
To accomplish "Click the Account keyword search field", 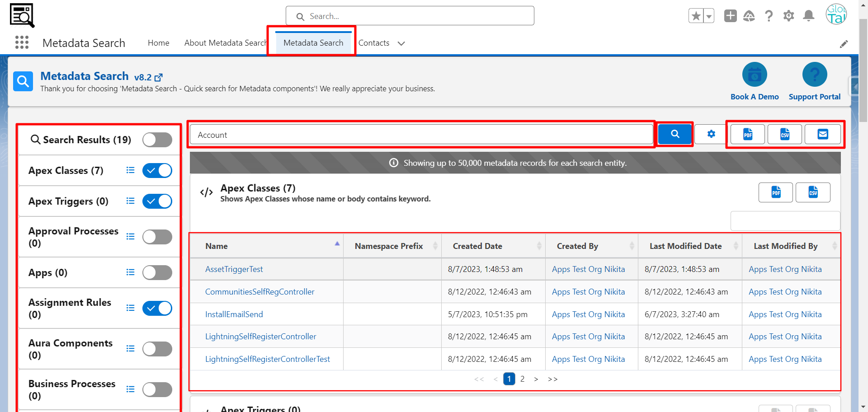I will point(421,135).
